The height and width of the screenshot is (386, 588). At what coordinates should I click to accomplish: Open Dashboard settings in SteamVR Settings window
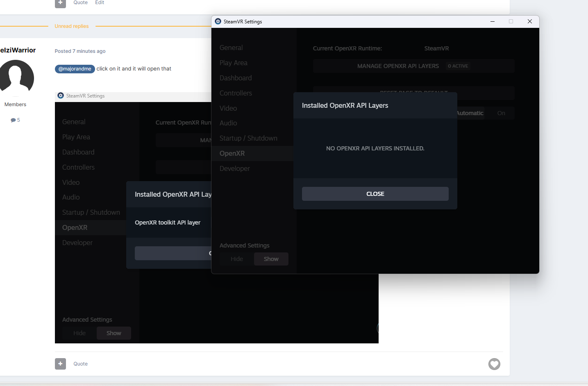click(x=236, y=78)
